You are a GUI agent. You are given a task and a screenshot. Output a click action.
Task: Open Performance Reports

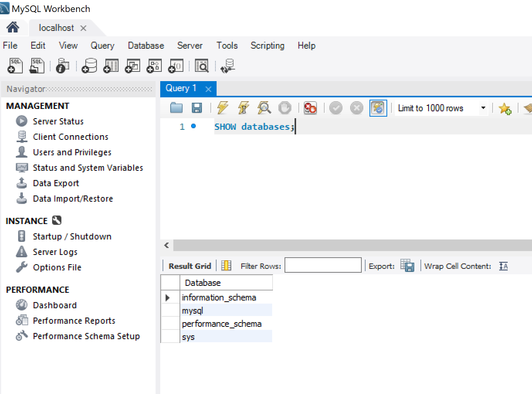(x=74, y=321)
